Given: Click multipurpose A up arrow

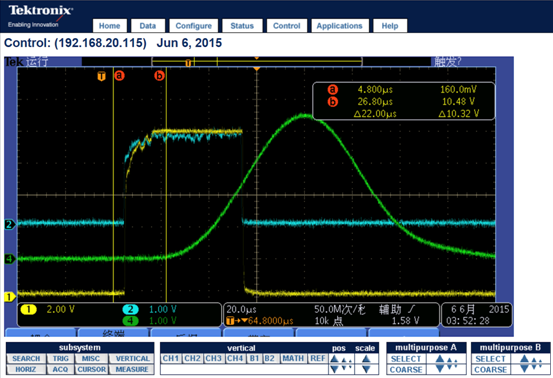Looking at the screenshot, I should click(x=439, y=359).
